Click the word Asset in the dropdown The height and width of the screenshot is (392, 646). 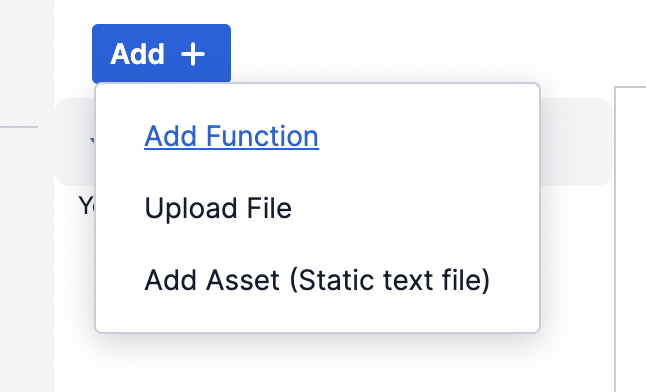click(243, 280)
